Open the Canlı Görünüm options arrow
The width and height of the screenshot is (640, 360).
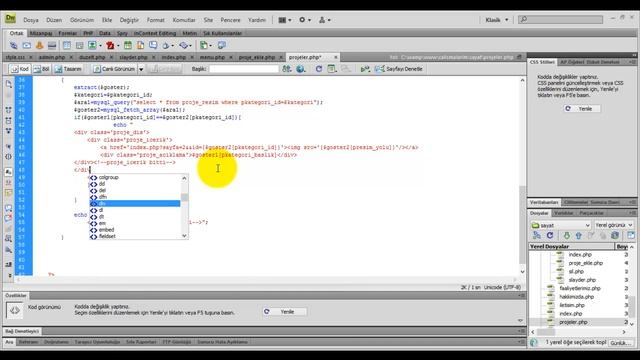(x=141, y=69)
